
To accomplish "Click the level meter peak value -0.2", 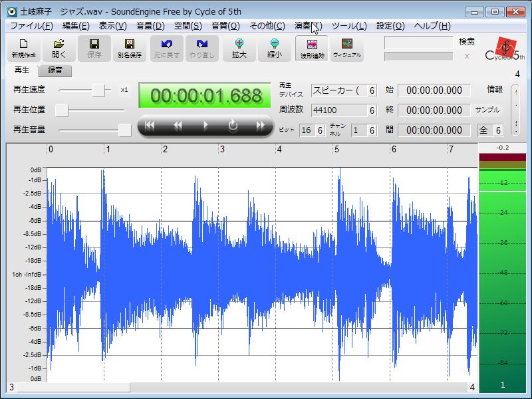I will pyautogui.click(x=503, y=148).
